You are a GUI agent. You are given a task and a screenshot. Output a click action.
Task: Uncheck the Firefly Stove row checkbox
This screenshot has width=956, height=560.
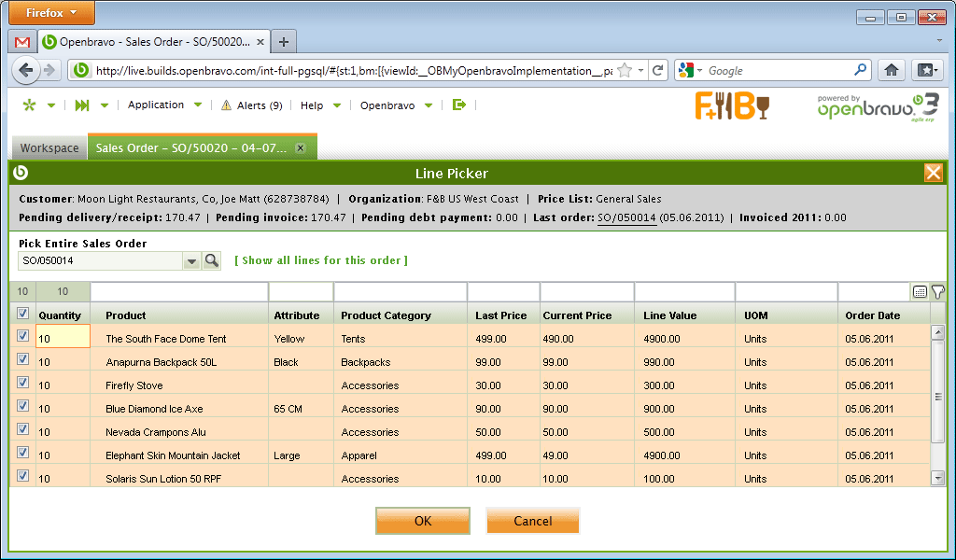click(x=22, y=383)
